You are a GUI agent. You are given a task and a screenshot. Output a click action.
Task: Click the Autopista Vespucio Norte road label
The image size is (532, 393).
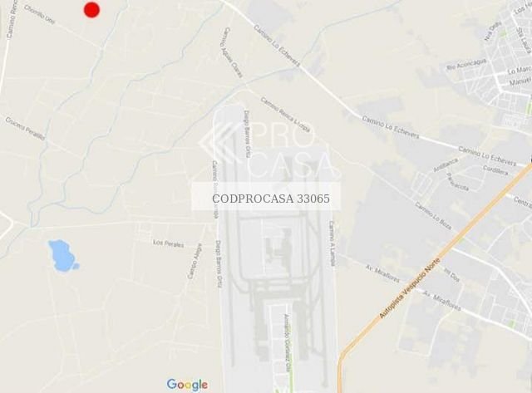[x=409, y=288]
